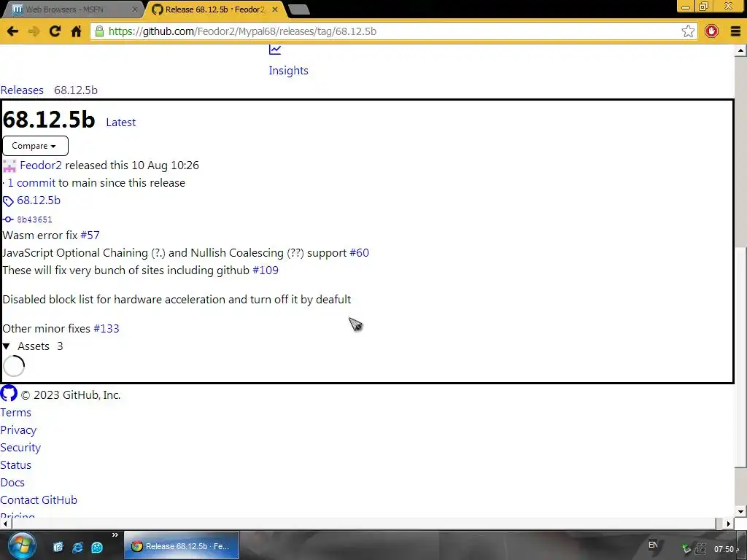
Task: Click Feodor2's avatar image
Action: tap(9, 166)
